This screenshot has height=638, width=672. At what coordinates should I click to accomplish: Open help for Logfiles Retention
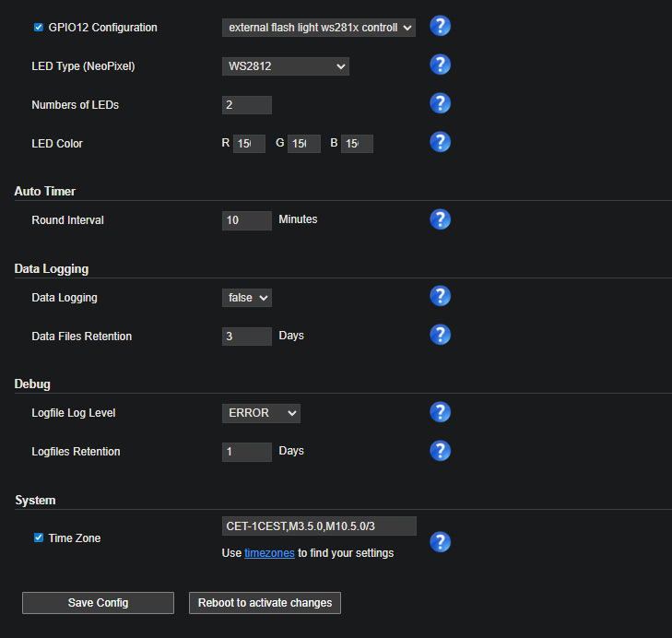[x=441, y=451]
